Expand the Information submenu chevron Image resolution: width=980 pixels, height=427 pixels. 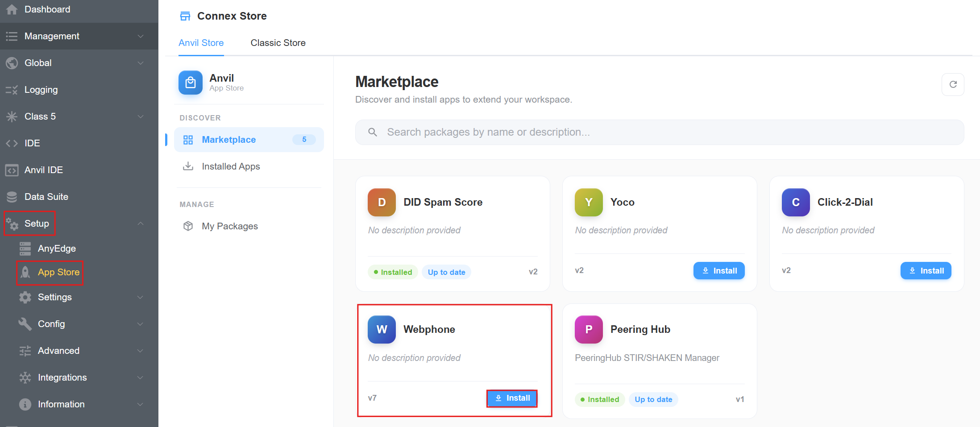coord(141,404)
